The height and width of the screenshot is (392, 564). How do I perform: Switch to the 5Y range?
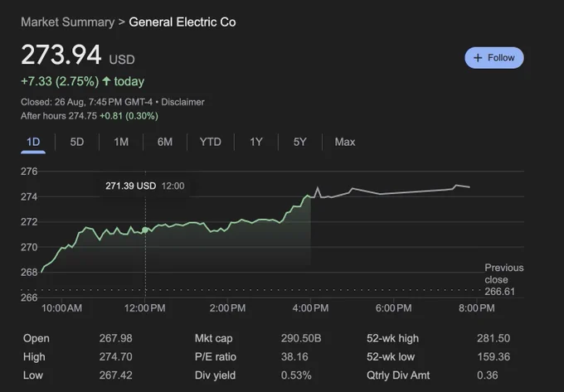click(x=300, y=142)
